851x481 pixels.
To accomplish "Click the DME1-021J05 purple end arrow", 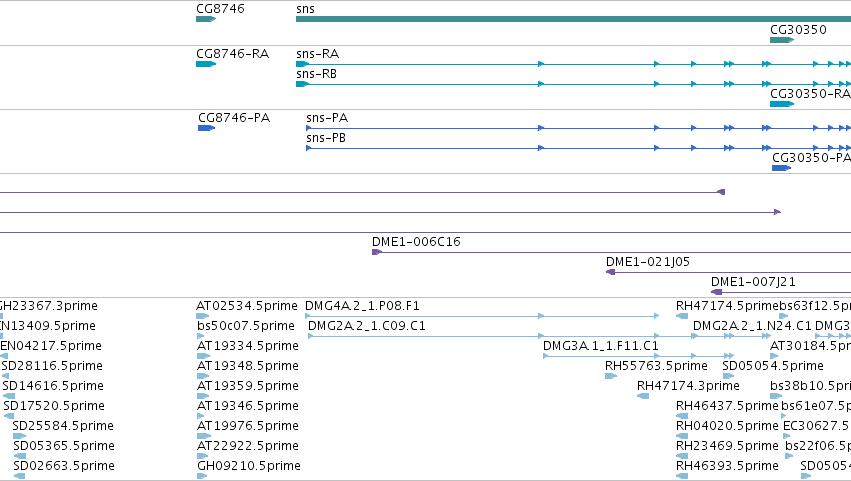I will click(x=611, y=272).
